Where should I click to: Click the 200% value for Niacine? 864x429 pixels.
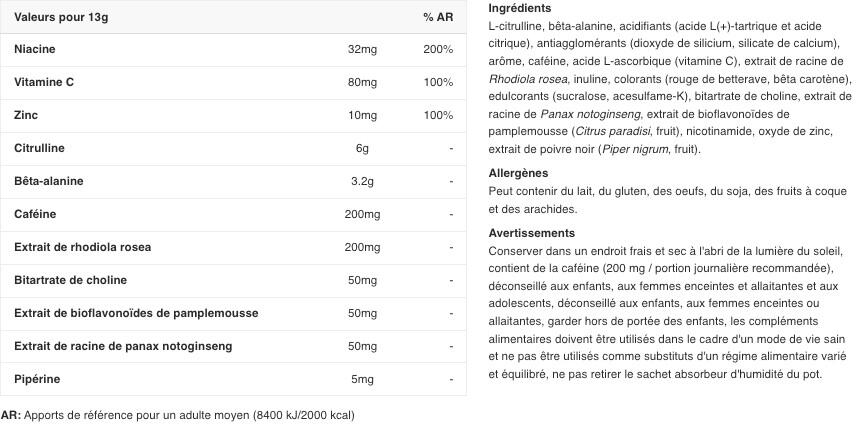[x=438, y=49]
